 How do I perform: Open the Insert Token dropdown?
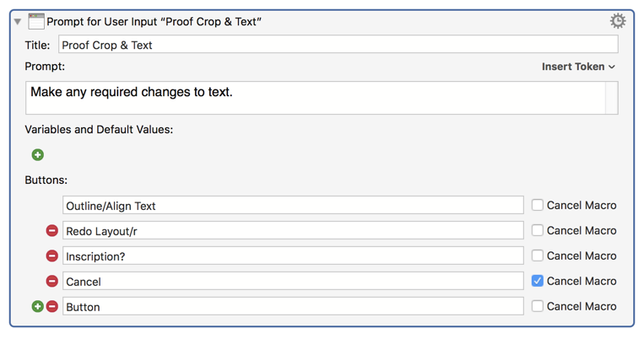point(578,67)
